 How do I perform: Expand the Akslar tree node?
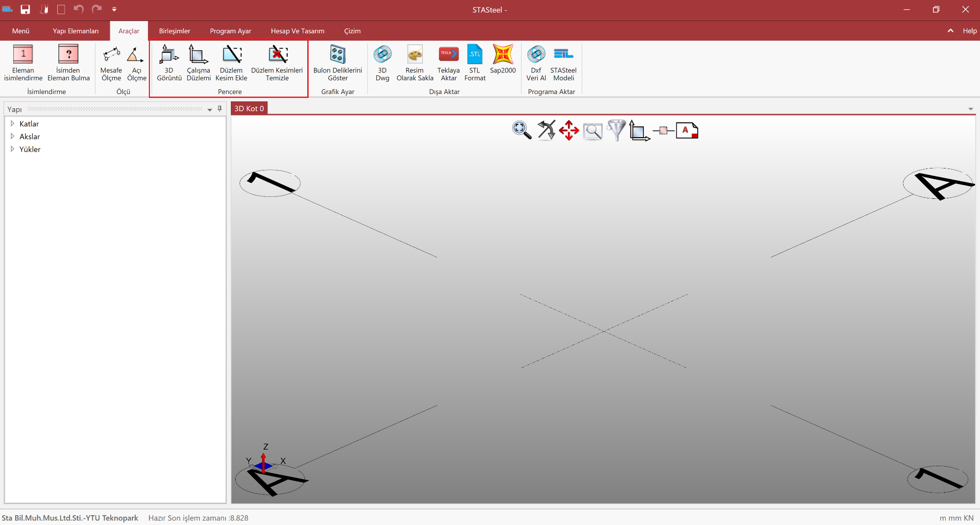point(12,137)
